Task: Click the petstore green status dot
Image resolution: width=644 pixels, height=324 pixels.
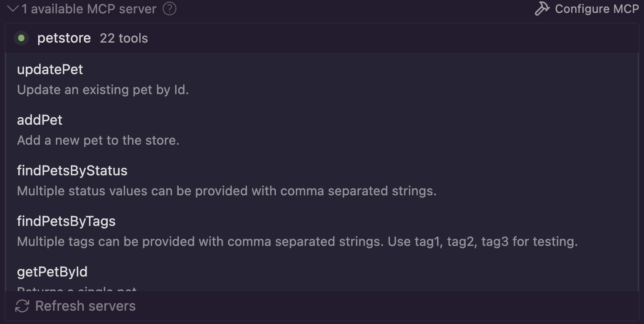Action: [x=21, y=38]
